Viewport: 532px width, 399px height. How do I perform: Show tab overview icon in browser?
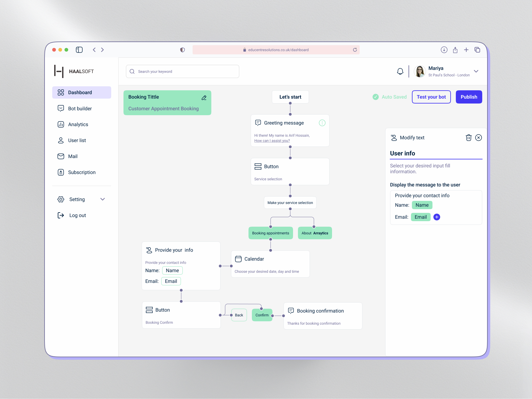click(477, 50)
